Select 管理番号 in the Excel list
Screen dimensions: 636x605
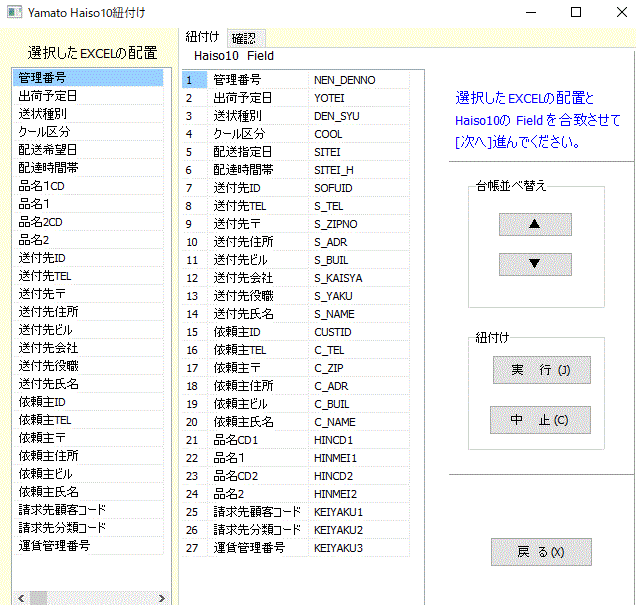[x=88, y=78]
